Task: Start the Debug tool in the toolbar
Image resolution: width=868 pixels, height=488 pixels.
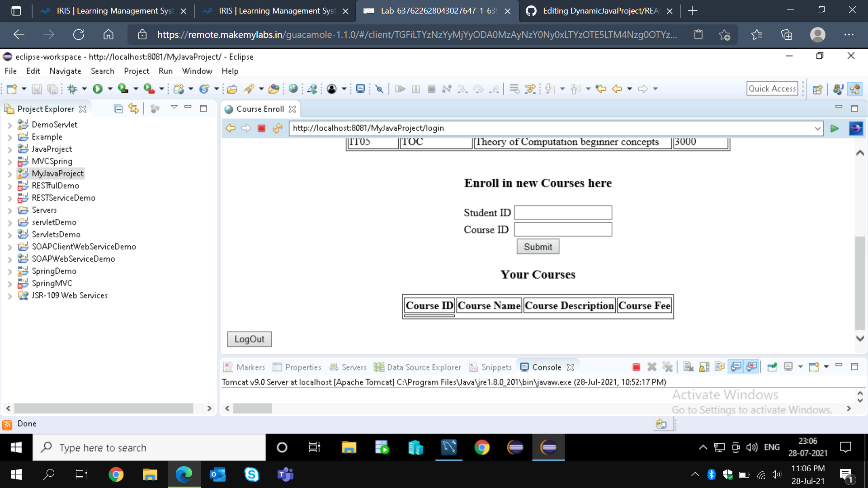Action: tap(73, 89)
